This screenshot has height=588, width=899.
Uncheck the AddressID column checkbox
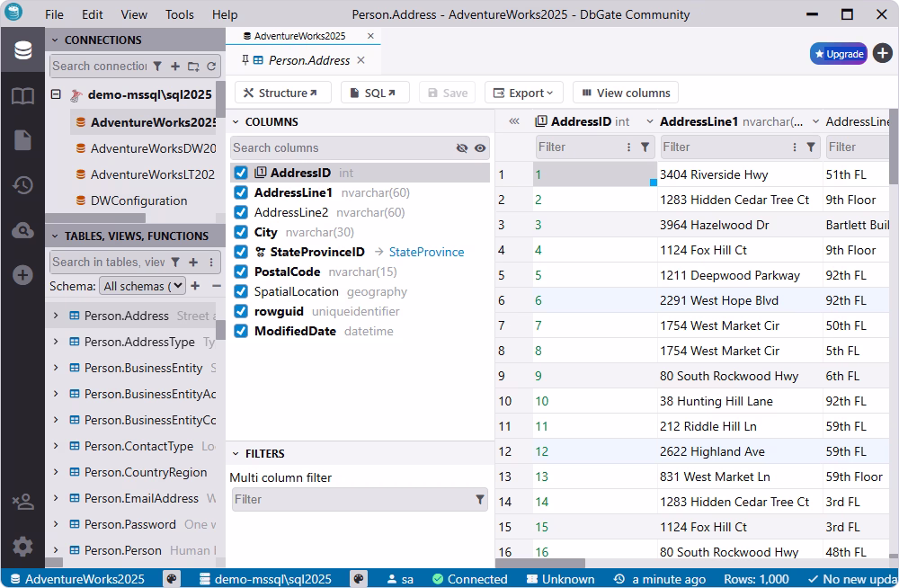tap(241, 173)
